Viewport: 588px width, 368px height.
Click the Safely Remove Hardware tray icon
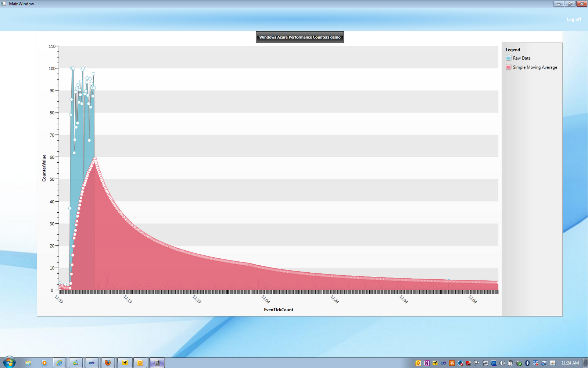pos(519,363)
